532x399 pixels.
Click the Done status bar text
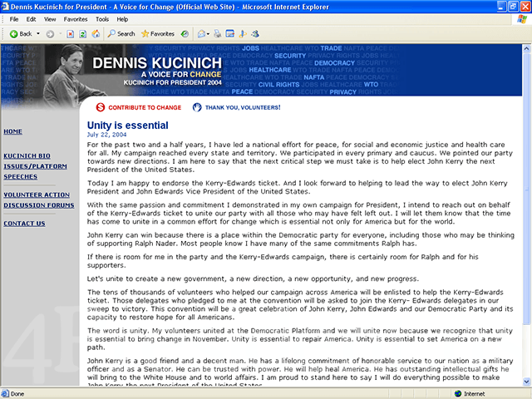click(x=17, y=394)
